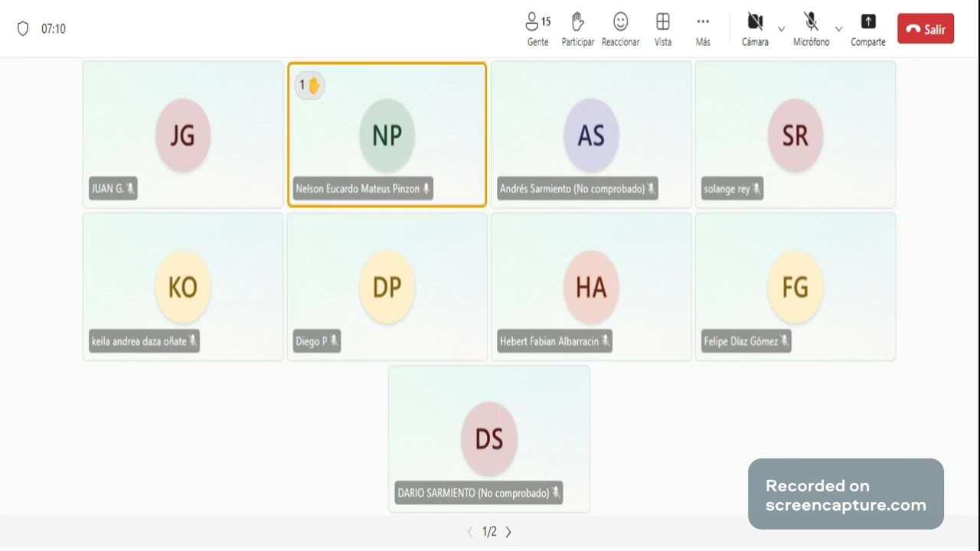Leave the meeting with Salir
980x551 pixels.
[926, 29]
